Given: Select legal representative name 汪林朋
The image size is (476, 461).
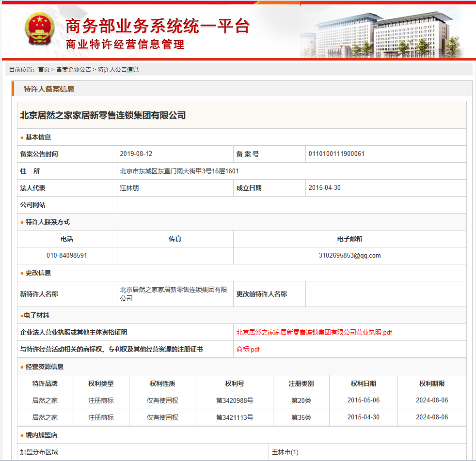Looking at the screenshot, I should [129, 188].
